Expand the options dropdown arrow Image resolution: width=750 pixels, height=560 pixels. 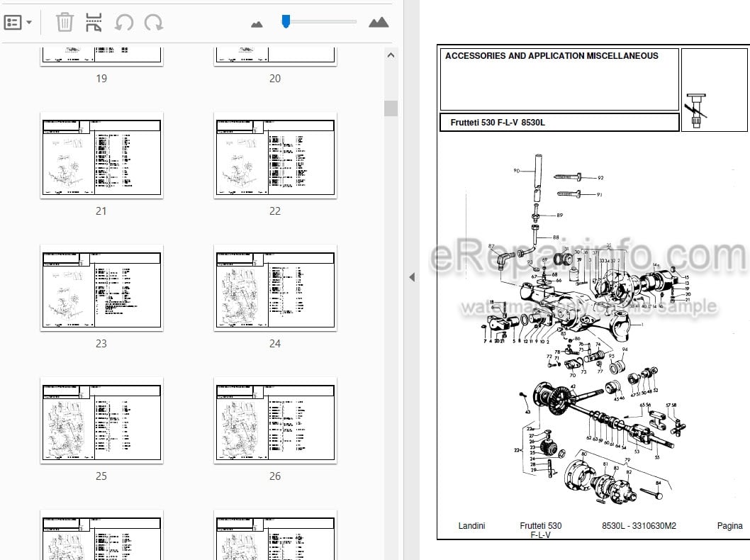(x=29, y=22)
